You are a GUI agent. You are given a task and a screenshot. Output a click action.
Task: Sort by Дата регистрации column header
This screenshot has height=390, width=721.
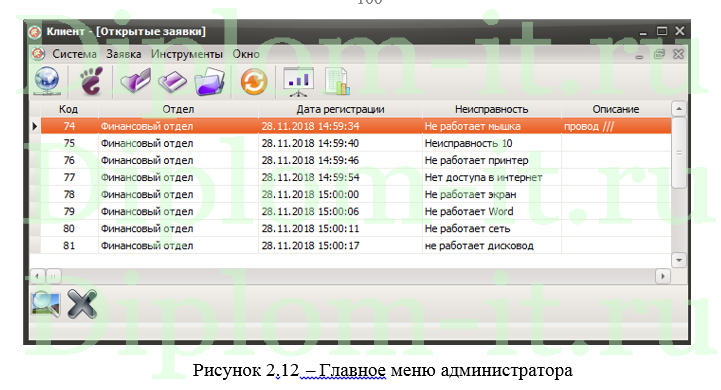click(340, 109)
